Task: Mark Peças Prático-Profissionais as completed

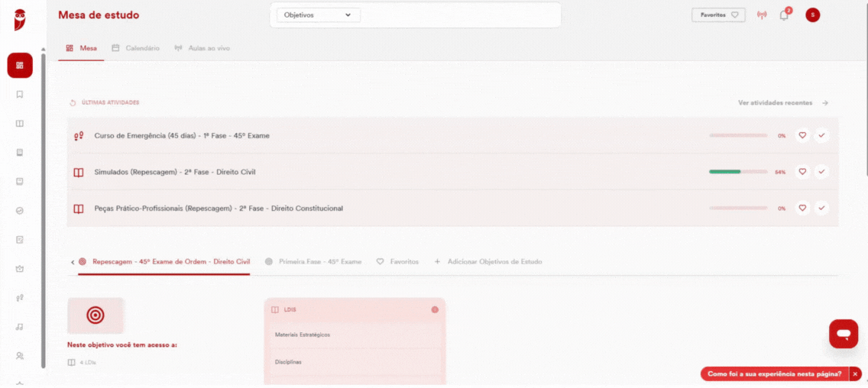Action: [821, 208]
